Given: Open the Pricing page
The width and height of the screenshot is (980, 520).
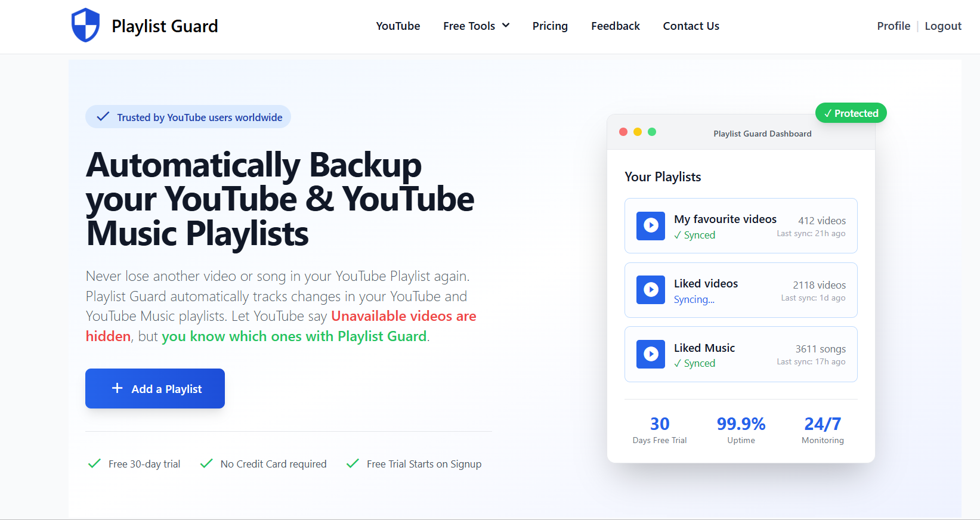Looking at the screenshot, I should click(x=550, y=26).
